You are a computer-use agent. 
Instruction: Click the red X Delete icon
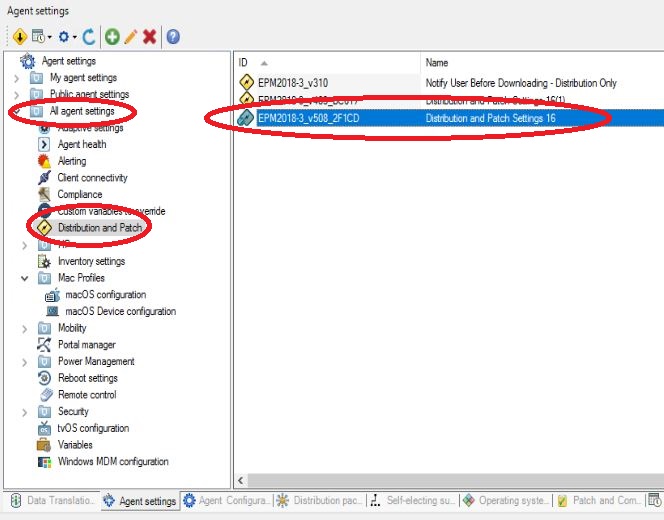pyautogui.click(x=150, y=36)
